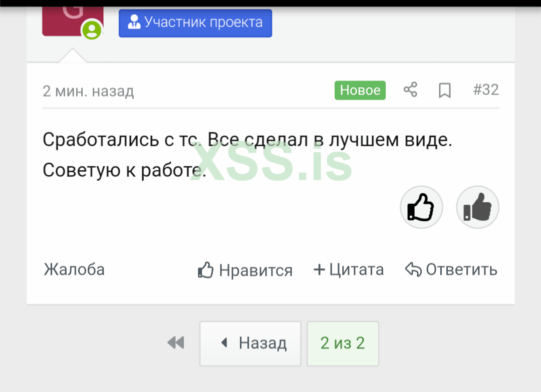This screenshot has height=392, width=541.
Task: Select the Участник проекта member badge
Action: 195,23
